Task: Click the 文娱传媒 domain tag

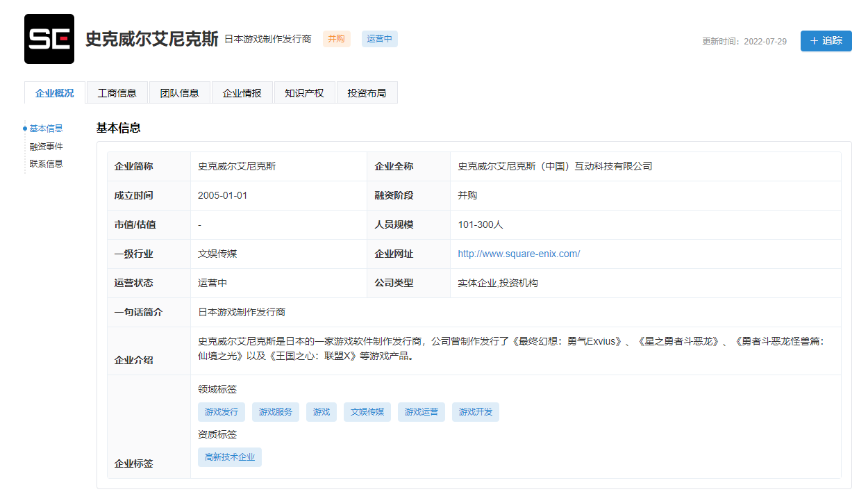Action: [x=367, y=412]
